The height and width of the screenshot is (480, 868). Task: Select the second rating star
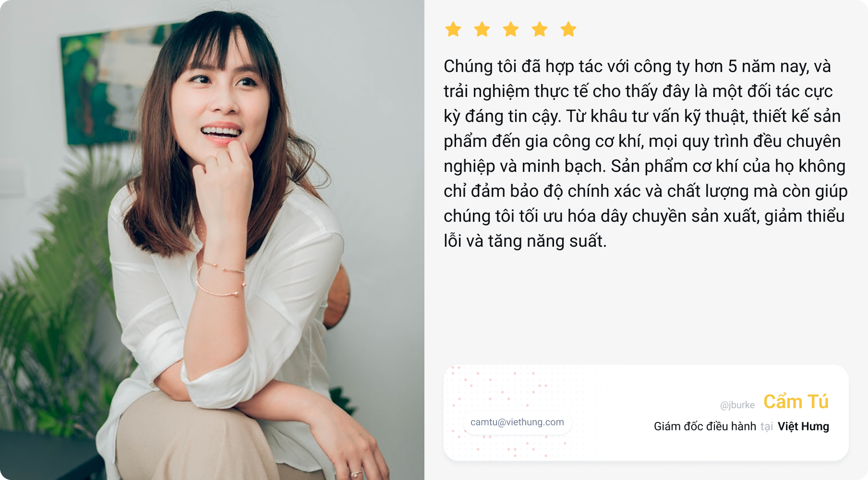[482, 29]
